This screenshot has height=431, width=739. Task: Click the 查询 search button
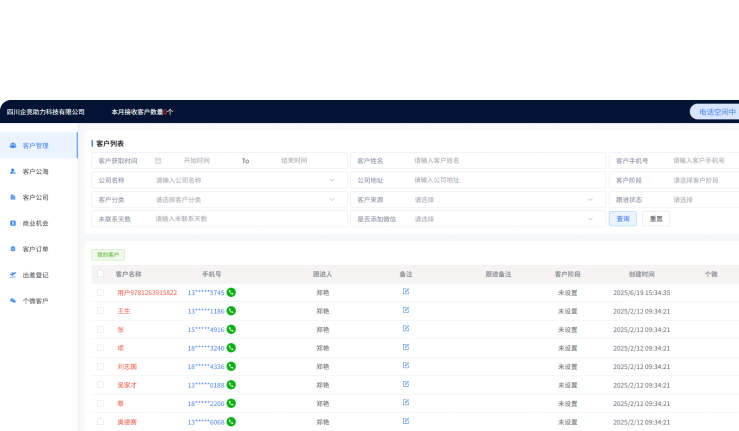(622, 218)
